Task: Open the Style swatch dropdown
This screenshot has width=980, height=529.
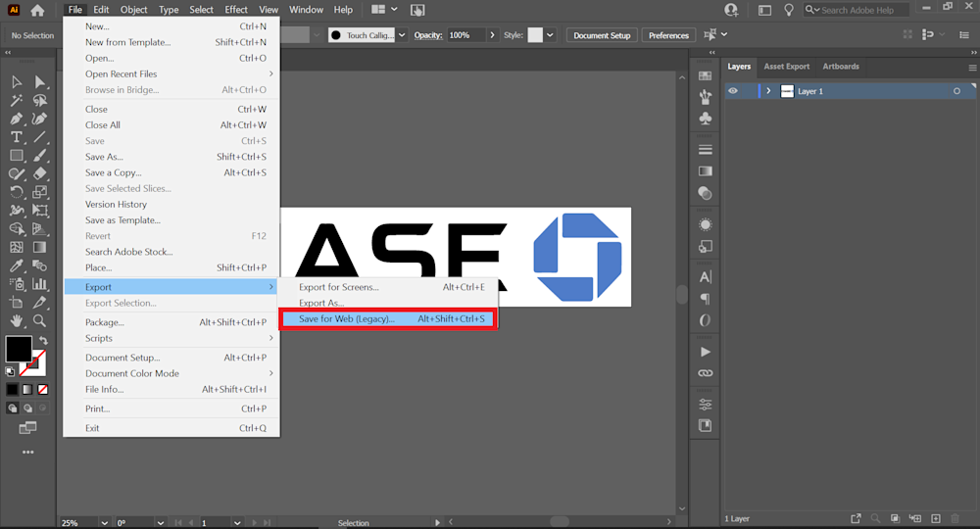Action: 550,35
